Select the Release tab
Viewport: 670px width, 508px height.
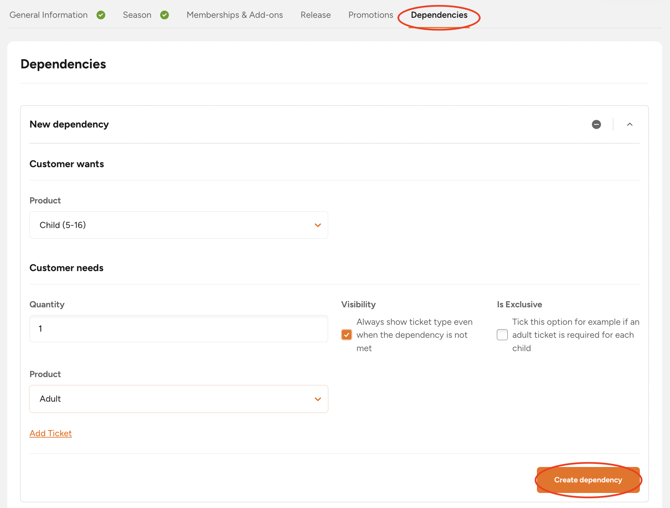pos(315,15)
